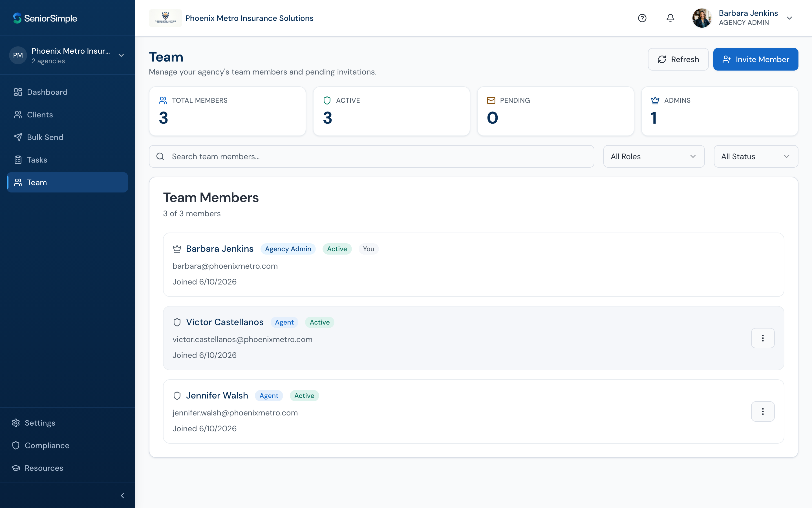Click the Admins crown icon

coord(655,100)
